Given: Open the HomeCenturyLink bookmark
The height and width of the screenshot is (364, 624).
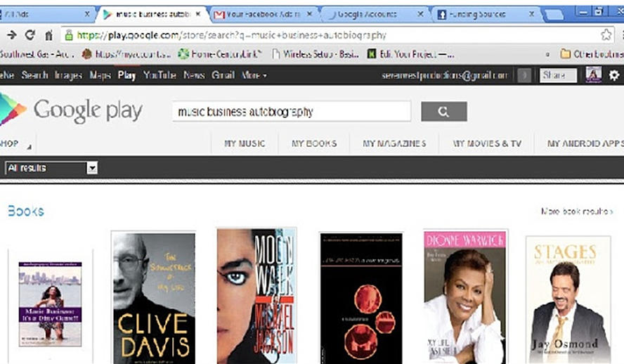Looking at the screenshot, I should click(220, 53).
